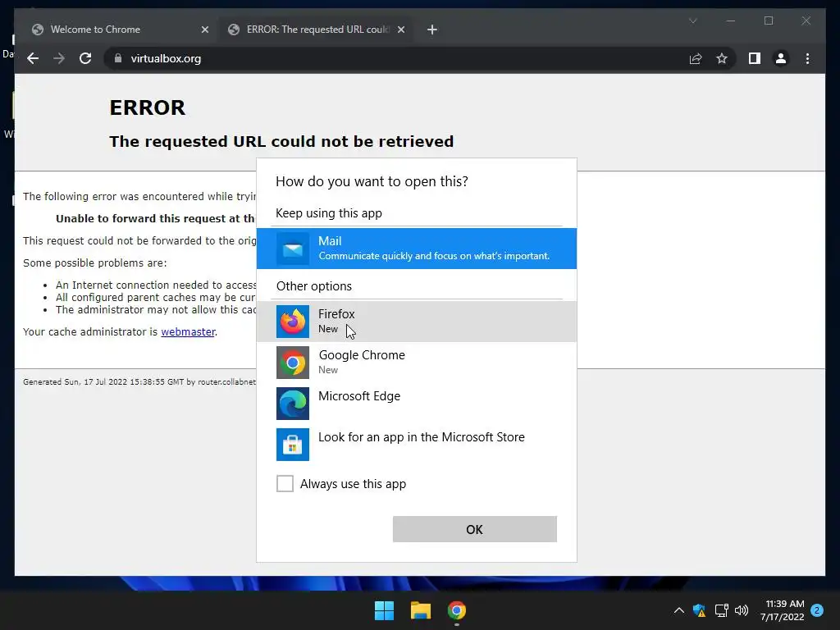This screenshot has width=840, height=630.
Task: Click the volume speaker tray icon
Action: [x=742, y=610]
